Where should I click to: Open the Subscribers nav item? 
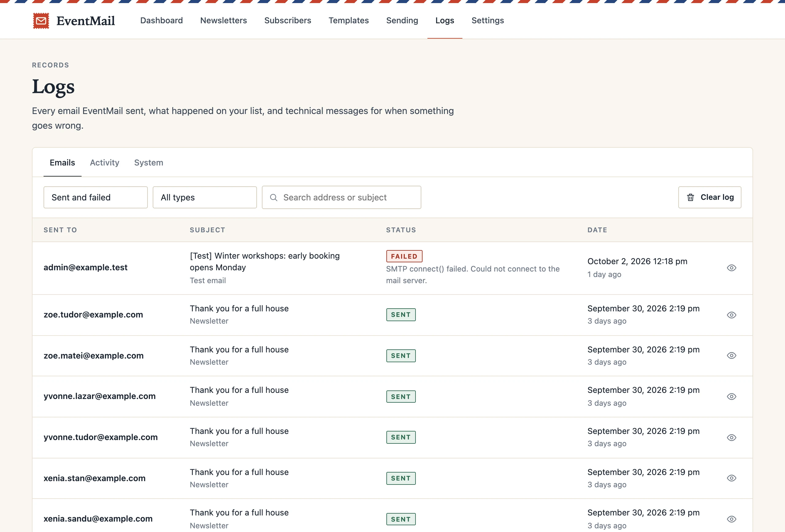pyautogui.click(x=288, y=21)
